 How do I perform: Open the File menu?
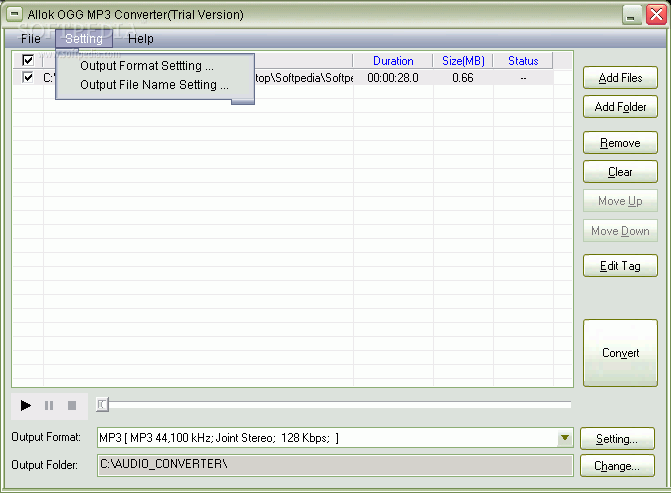point(30,39)
